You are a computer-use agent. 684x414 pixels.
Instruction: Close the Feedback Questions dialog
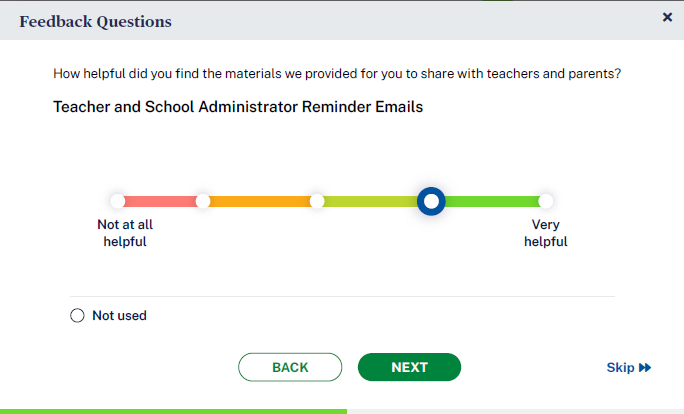click(667, 17)
